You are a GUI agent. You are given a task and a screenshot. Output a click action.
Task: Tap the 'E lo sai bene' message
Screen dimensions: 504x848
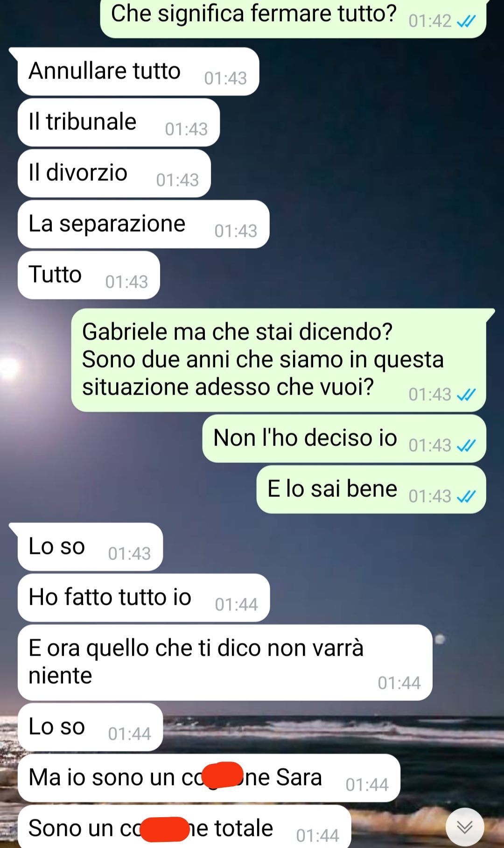point(371,489)
